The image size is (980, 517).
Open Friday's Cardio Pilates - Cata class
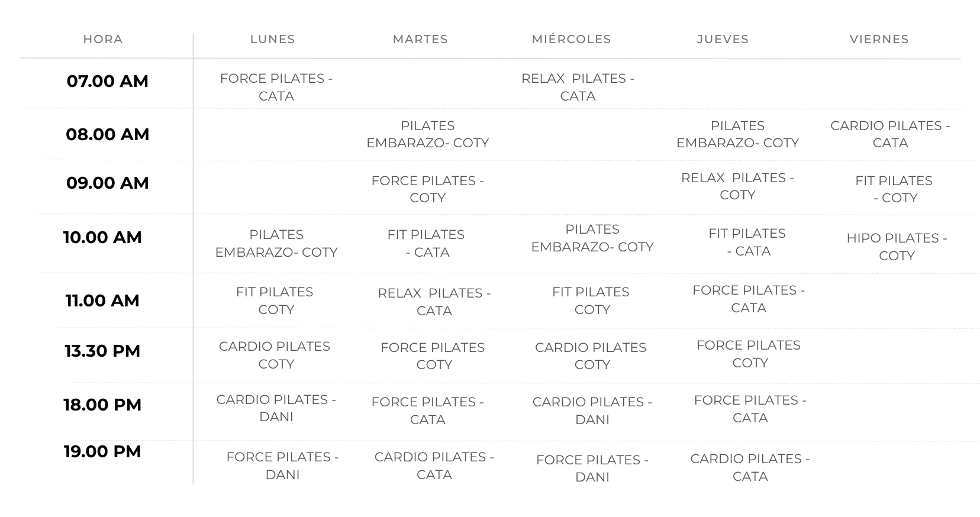[890, 134]
